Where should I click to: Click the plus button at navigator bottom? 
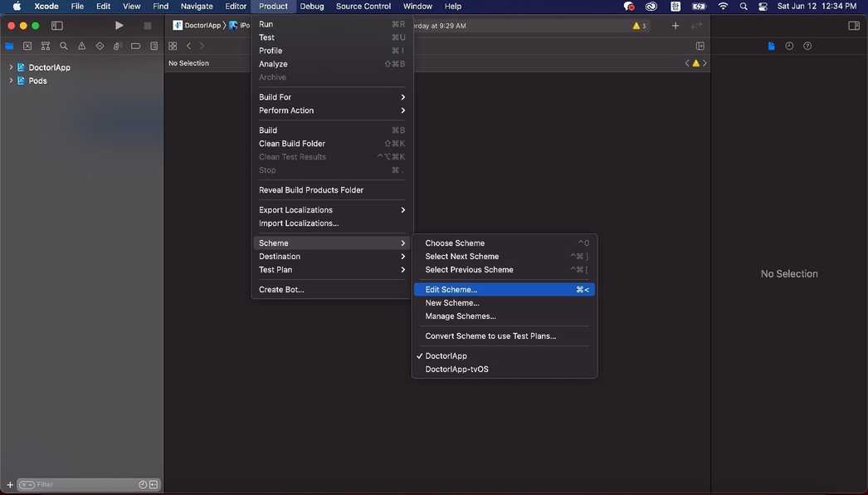tap(10, 484)
